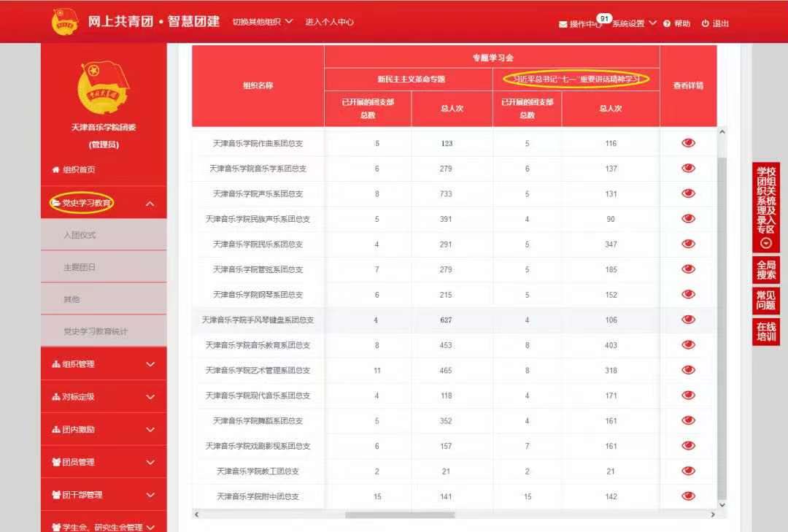Viewport: 788px width, 532px height.
Task: View details eye for 天津音乐学院钢琴系团总支
Action: 688,294
